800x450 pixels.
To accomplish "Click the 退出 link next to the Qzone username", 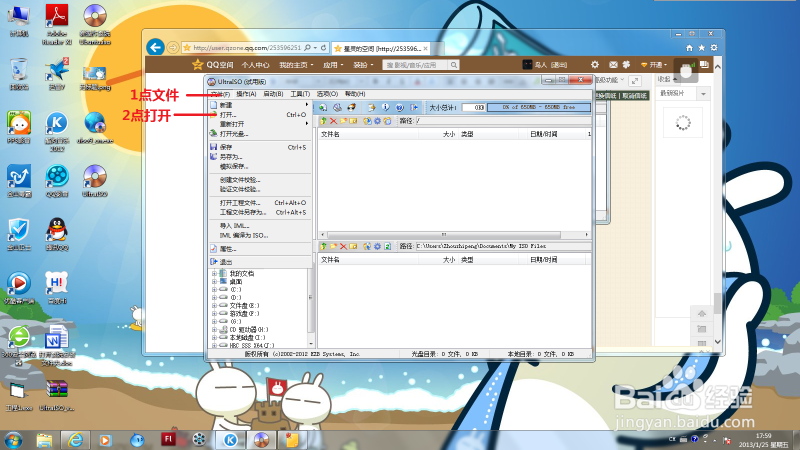I will 559,65.
